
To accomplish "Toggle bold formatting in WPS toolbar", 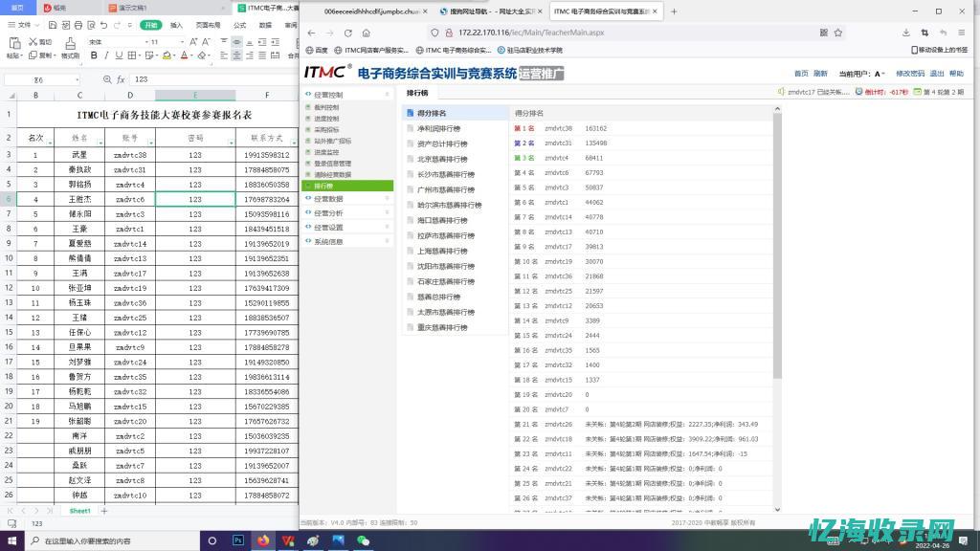I will 95,55.
